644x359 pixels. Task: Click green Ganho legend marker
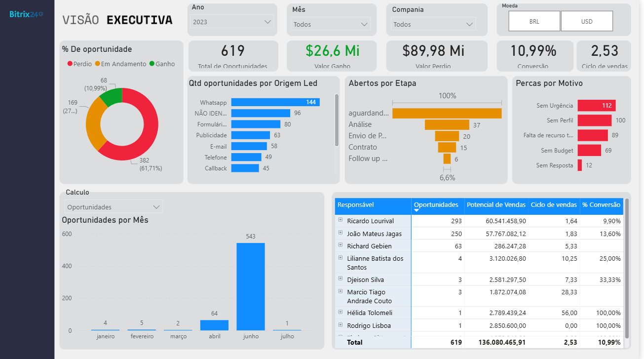(x=152, y=64)
